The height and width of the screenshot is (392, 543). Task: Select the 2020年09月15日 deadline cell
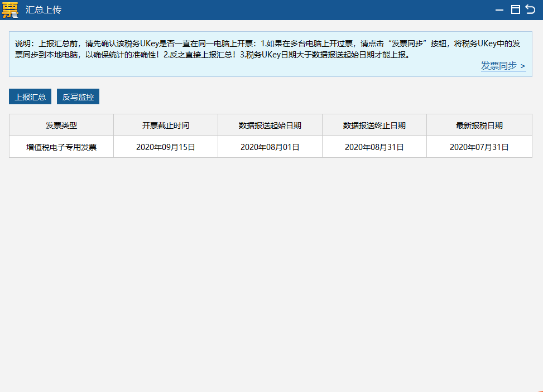(x=165, y=147)
